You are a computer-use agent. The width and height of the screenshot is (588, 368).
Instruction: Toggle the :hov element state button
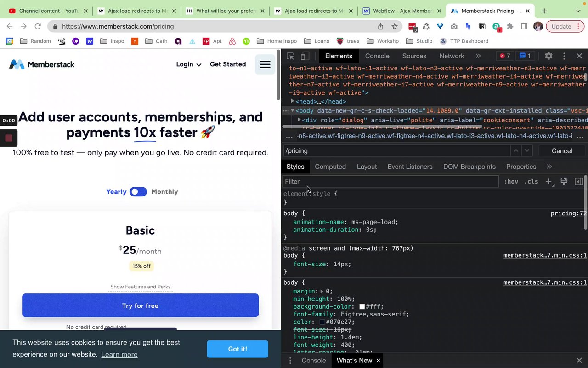pyautogui.click(x=511, y=182)
